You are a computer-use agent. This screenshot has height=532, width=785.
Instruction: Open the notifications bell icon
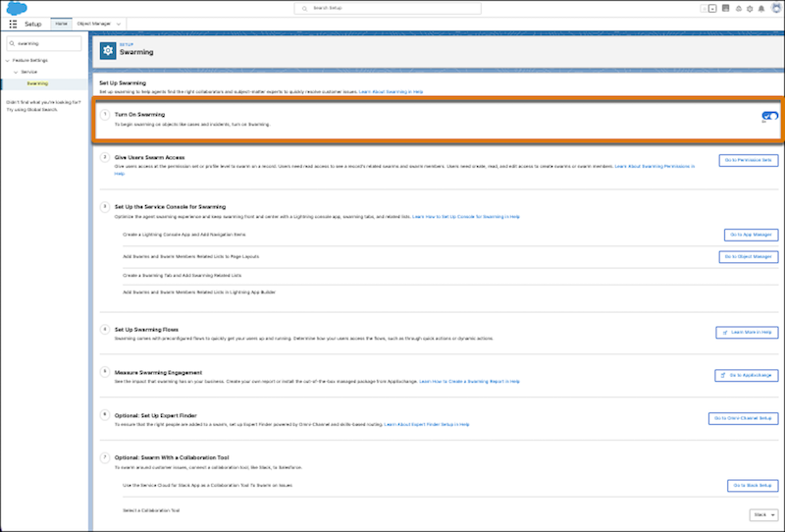761,9
